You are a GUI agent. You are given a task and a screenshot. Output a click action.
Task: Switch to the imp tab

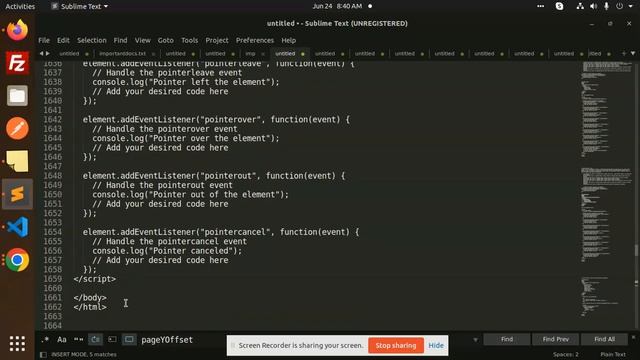(250, 53)
